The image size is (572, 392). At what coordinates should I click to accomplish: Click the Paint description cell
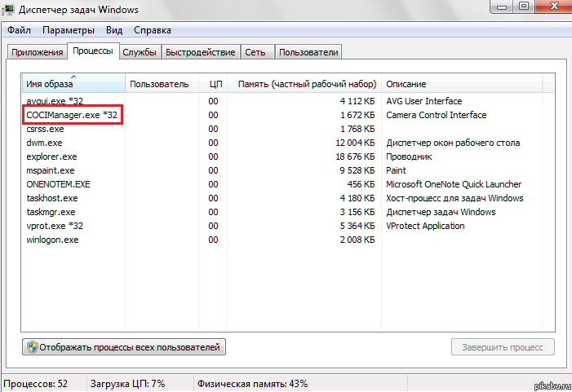point(397,170)
